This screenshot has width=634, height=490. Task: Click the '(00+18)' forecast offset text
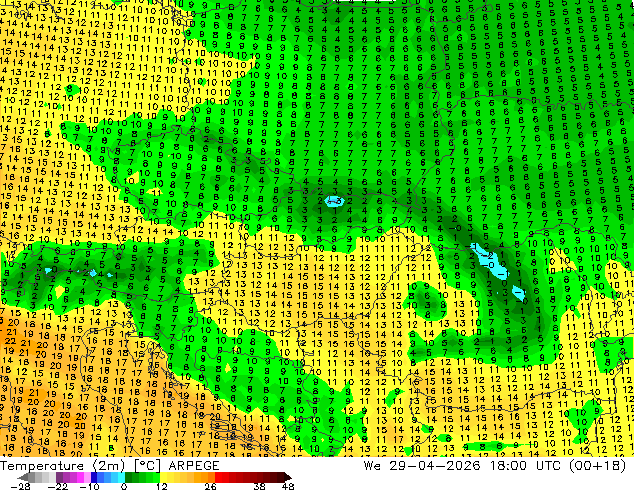click(597, 466)
